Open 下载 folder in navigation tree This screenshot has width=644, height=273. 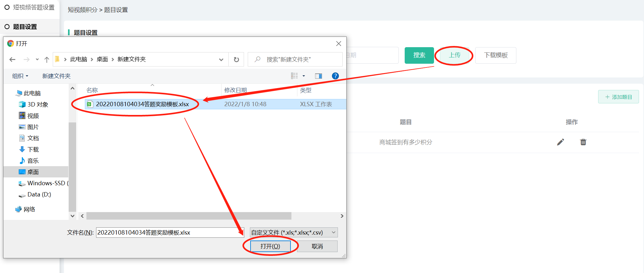(x=29, y=150)
